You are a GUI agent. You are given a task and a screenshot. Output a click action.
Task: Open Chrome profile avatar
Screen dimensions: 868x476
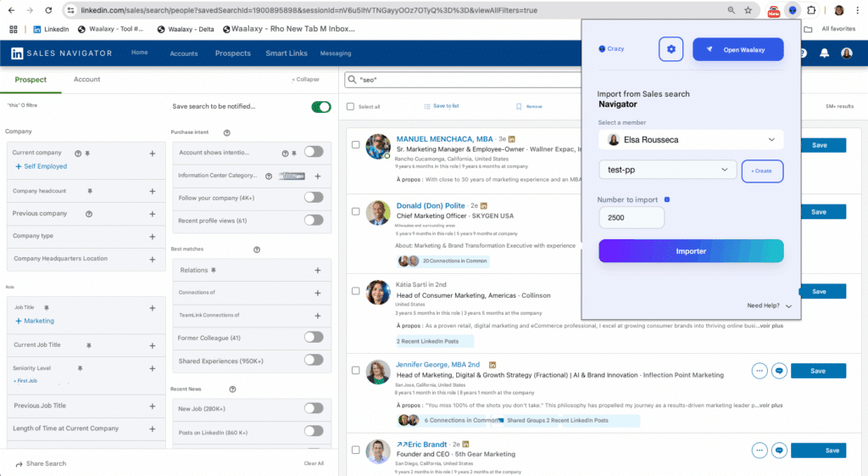tap(839, 10)
